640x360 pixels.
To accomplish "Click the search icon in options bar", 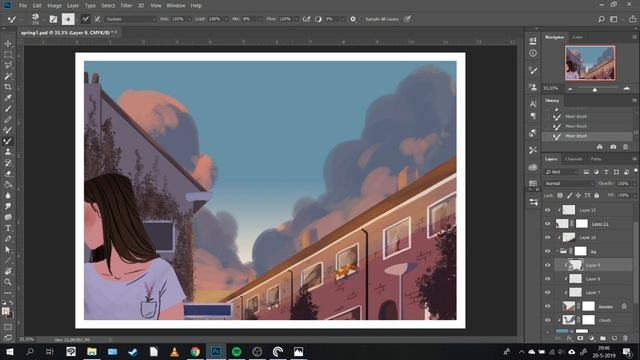I will click(601, 19).
